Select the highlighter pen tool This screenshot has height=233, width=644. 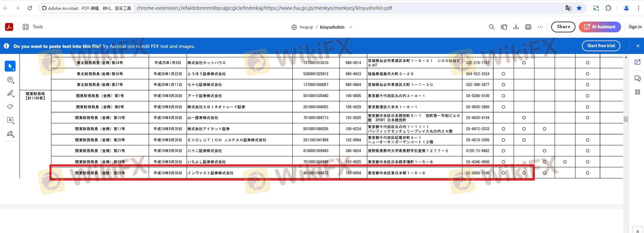pyautogui.click(x=10, y=93)
